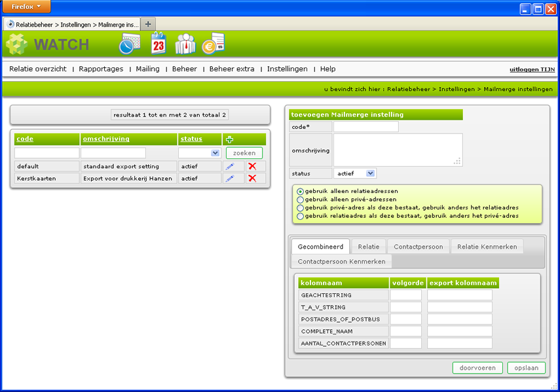Edit the default setting with pencil icon
560x392 pixels.
click(230, 166)
